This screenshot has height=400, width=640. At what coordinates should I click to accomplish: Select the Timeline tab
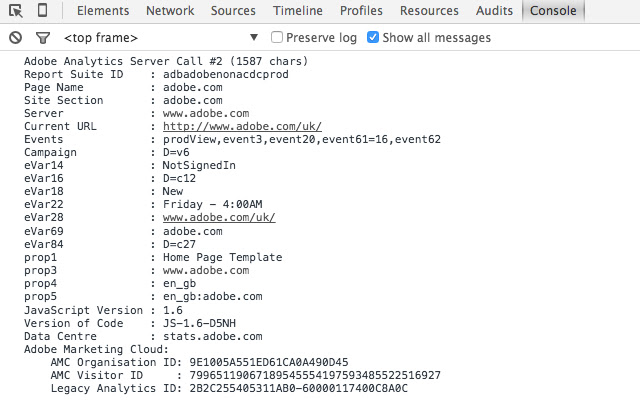click(297, 11)
